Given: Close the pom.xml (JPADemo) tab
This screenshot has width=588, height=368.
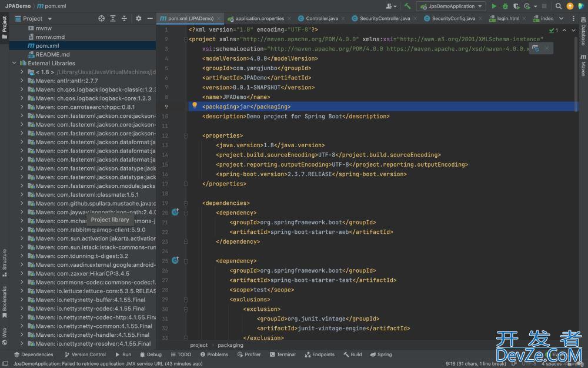Looking at the screenshot, I should (x=219, y=18).
